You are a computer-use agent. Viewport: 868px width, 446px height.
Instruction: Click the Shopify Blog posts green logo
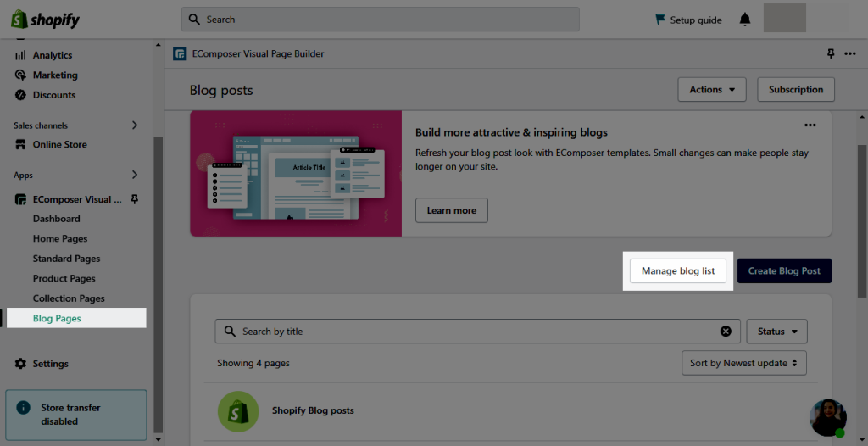click(238, 411)
